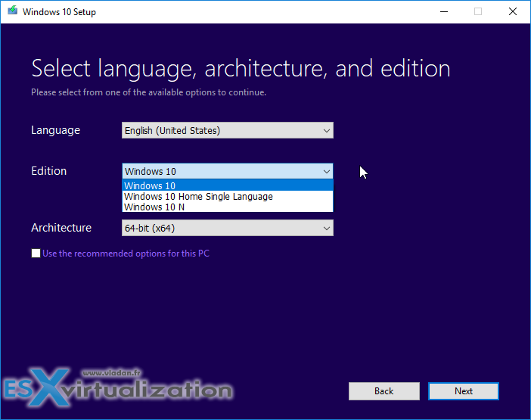
Task: Click the 'Use the recommended options for this PC' label
Action: click(x=126, y=254)
